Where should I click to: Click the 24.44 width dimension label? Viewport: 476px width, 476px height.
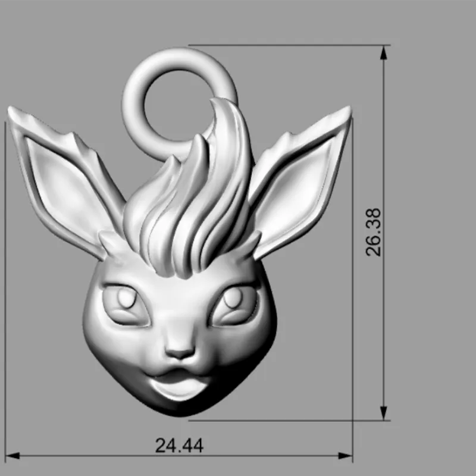click(177, 445)
